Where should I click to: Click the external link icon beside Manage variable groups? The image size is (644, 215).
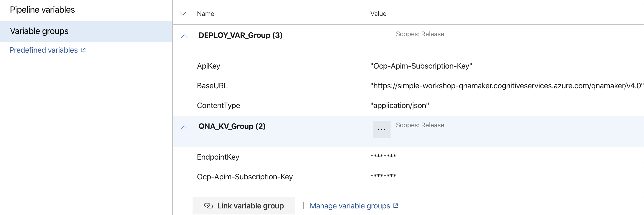point(396,206)
